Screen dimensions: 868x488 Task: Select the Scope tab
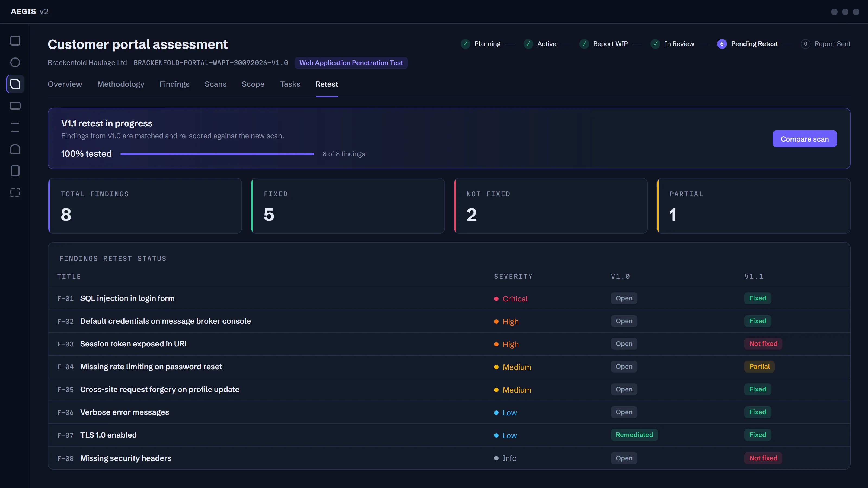(253, 84)
